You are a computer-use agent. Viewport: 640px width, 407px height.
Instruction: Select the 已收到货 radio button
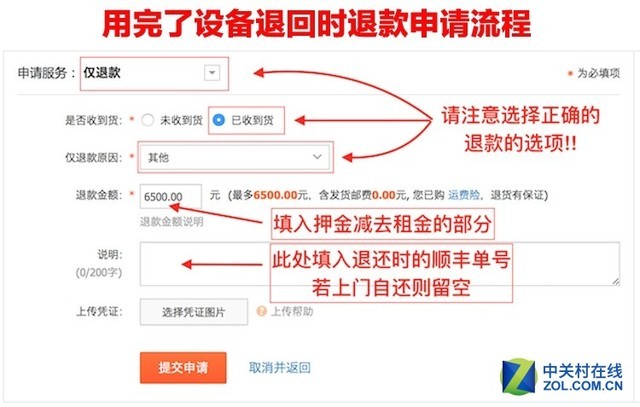point(219,120)
